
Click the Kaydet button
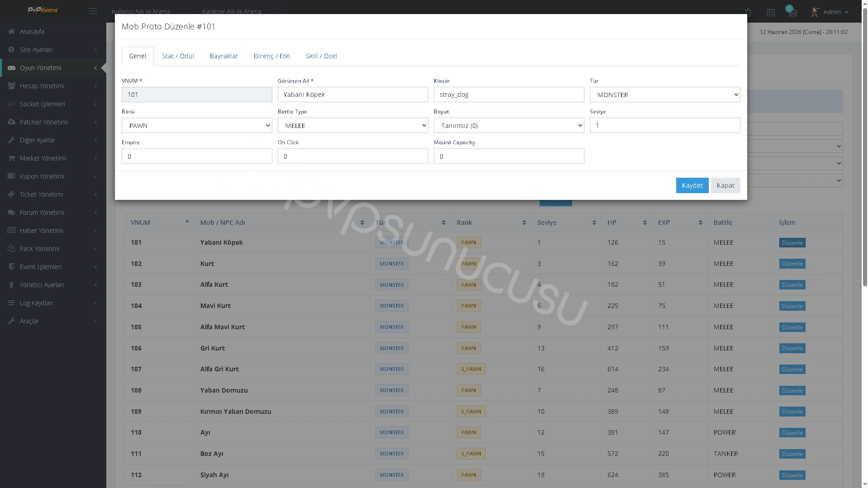[692, 185]
